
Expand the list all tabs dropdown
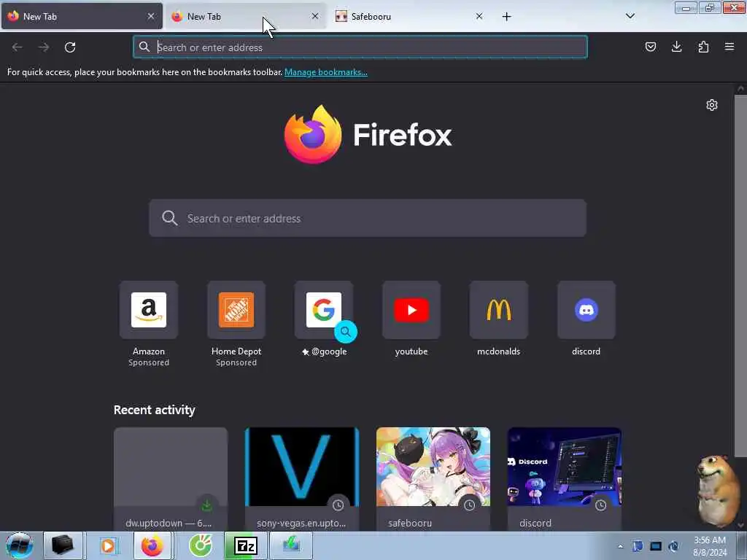(x=630, y=16)
